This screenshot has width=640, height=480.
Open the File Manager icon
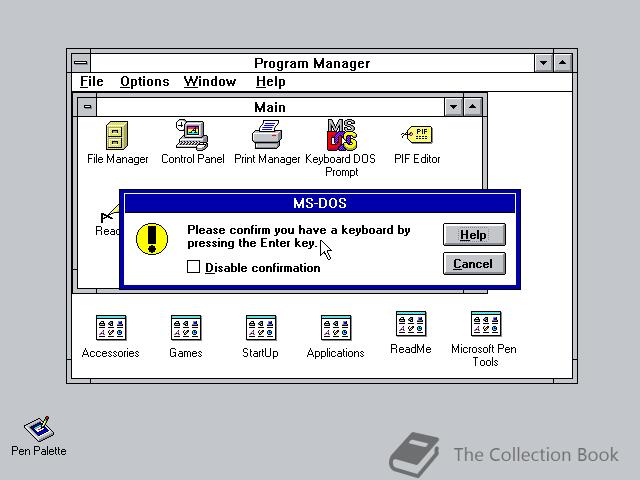point(117,136)
